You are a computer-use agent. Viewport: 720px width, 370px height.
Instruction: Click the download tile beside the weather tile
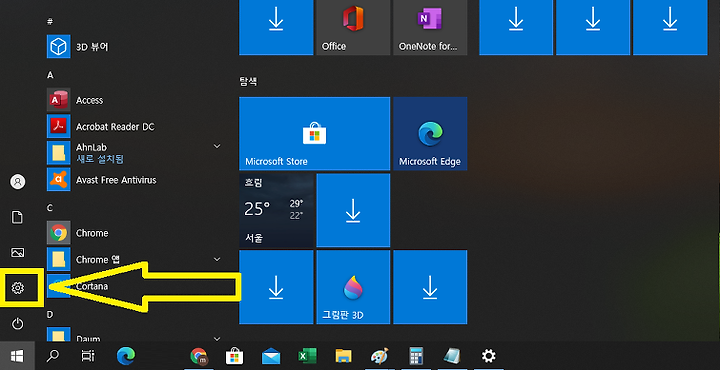pyautogui.click(x=353, y=210)
